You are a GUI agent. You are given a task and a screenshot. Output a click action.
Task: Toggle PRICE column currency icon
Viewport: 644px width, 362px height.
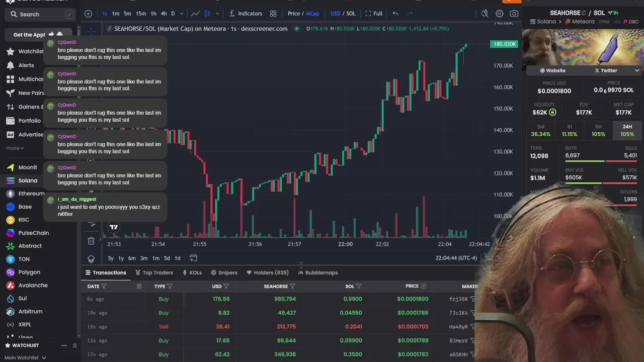tap(424, 286)
